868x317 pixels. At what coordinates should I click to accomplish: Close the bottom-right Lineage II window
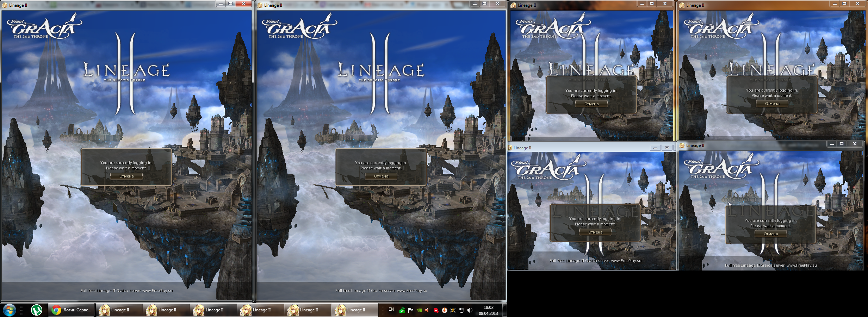coord(855,144)
